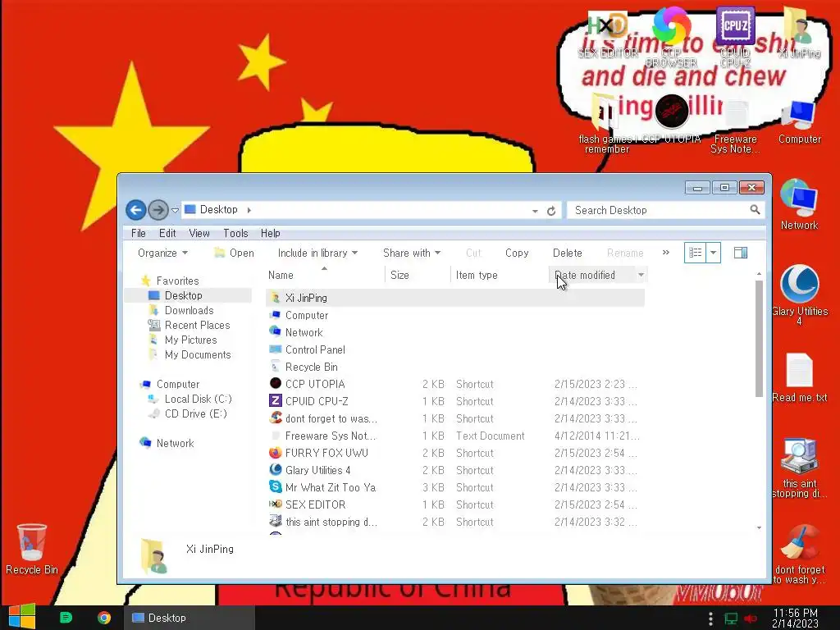The width and height of the screenshot is (840, 630).
Task: Open Include in library dropdown
Action: pyautogui.click(x=317, y=253)
